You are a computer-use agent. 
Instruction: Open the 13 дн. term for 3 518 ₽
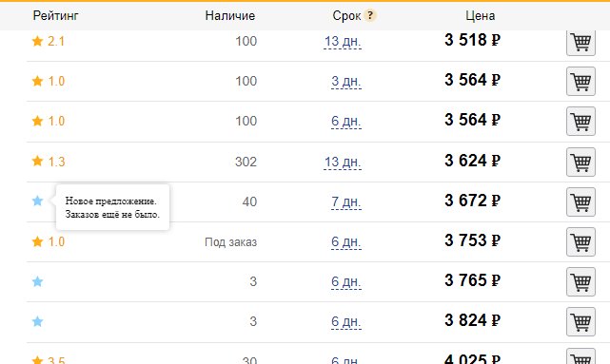(x=343, y=41)
